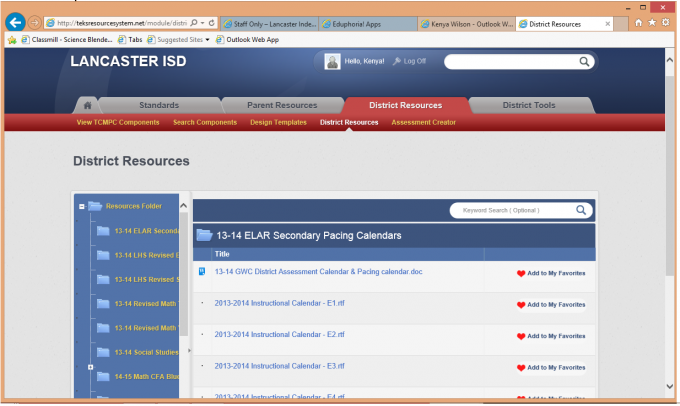The height and width of the screenshot is (406, 680).
Task: Select the District Resources main tab
Action: coord(405,105)
